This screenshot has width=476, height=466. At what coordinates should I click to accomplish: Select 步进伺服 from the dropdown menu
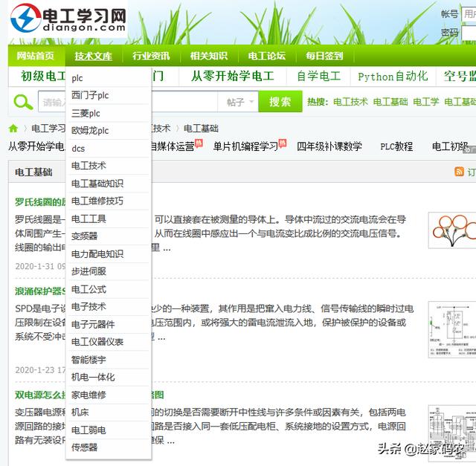[109, 271]
